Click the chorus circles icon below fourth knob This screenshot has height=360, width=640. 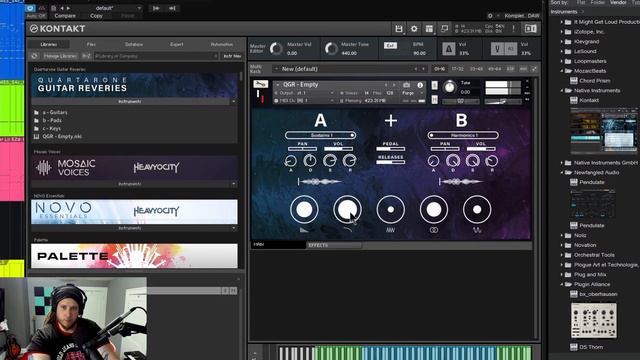pos(434,230)
